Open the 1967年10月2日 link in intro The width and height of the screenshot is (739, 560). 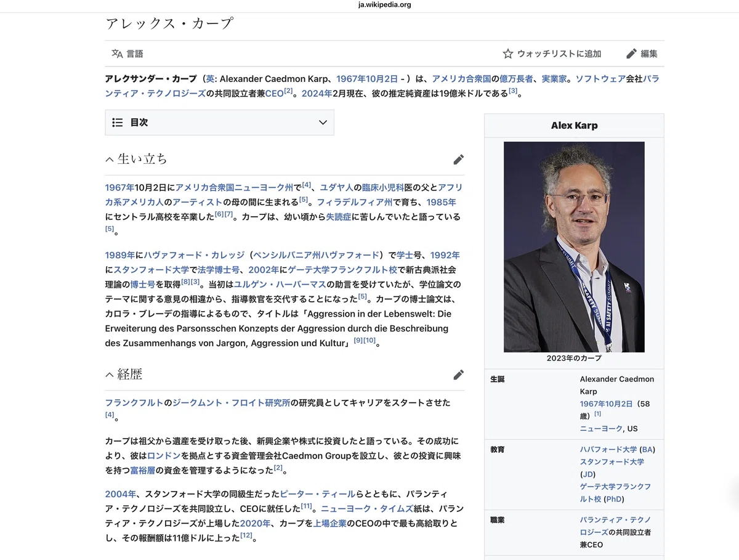coord(367,79)
